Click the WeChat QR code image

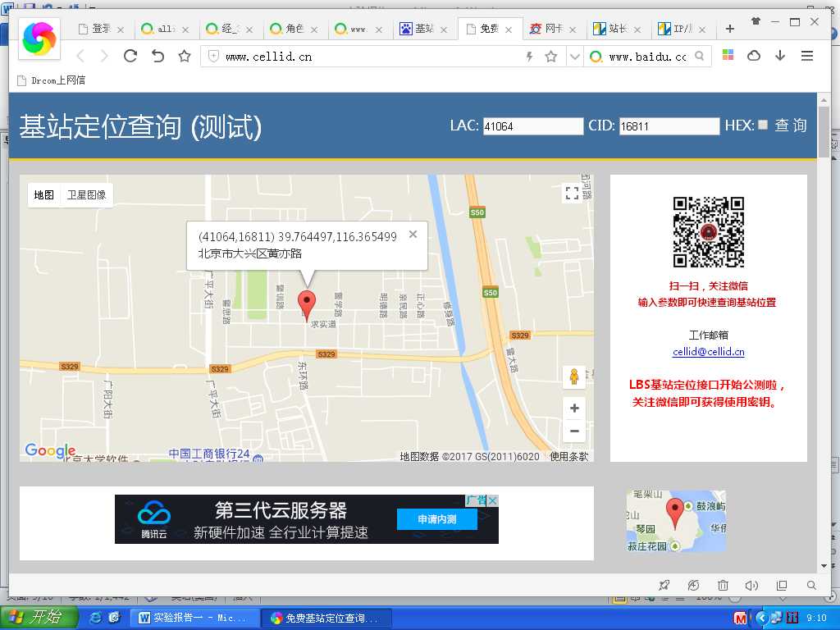(x=708, y=232)
